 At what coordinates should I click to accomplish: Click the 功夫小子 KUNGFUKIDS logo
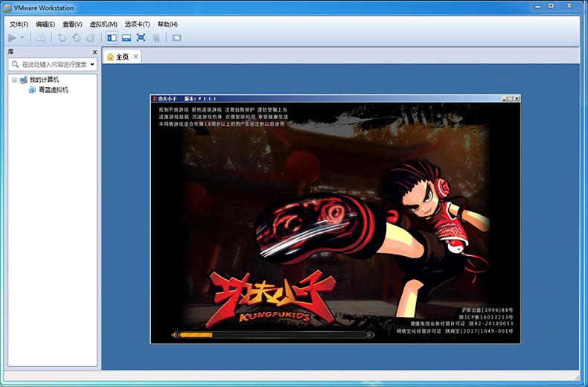pos(272,299)
